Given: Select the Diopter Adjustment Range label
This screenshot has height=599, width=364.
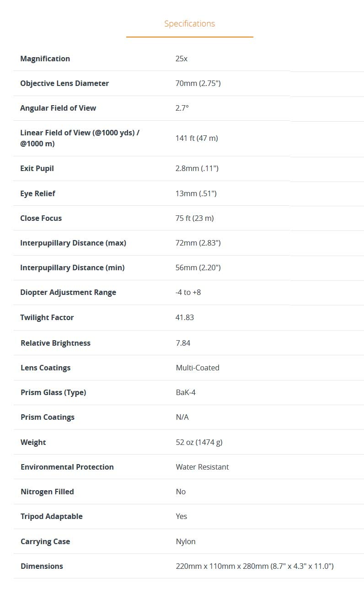Looking at the screenshot, I should coord(68,292).
